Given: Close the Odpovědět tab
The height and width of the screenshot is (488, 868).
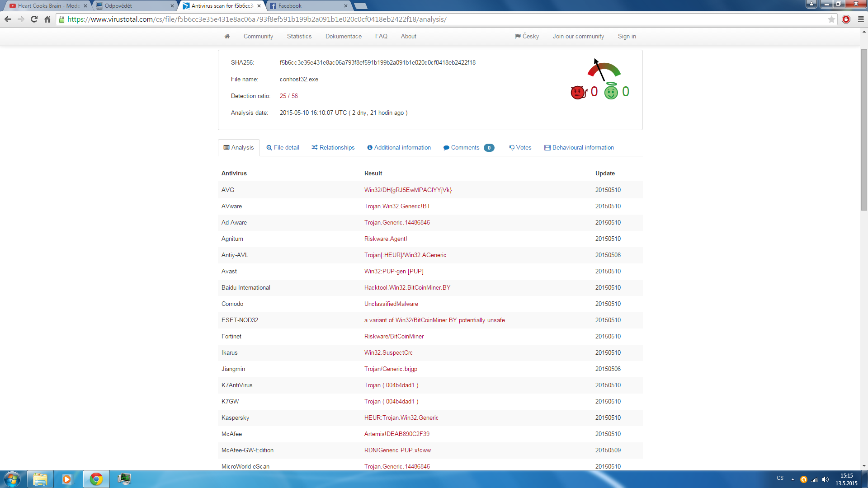Looking at the screenshot, I should coord(172,6).
